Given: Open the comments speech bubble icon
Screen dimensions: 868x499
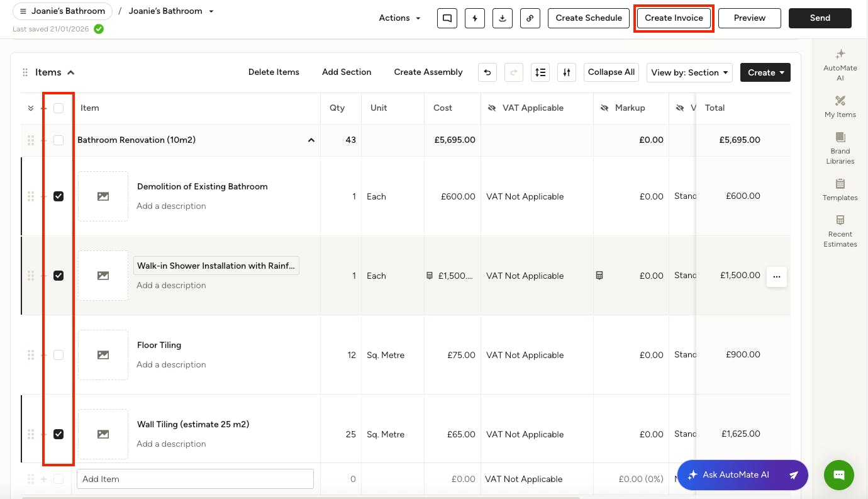Looking at the screenshot, I should [447, 18].
